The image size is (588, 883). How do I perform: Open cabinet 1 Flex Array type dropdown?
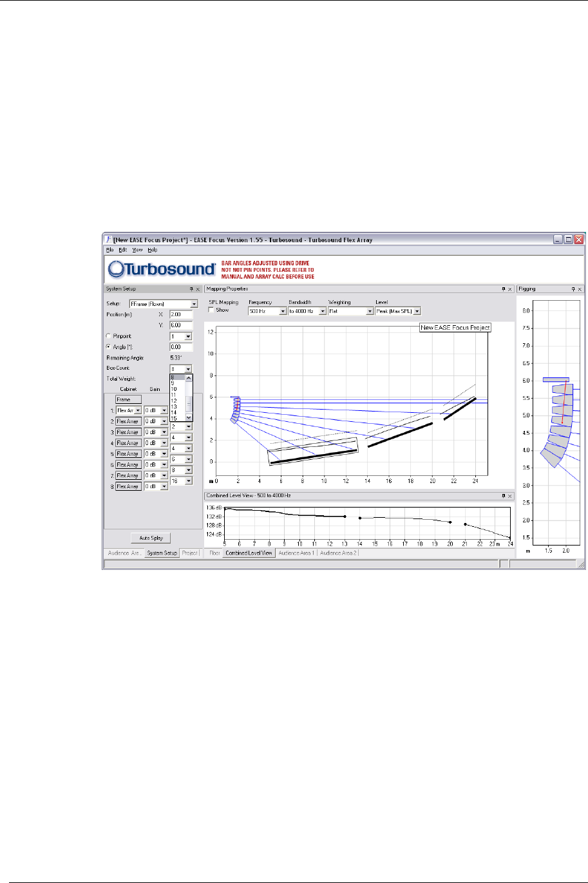(138, 410)
